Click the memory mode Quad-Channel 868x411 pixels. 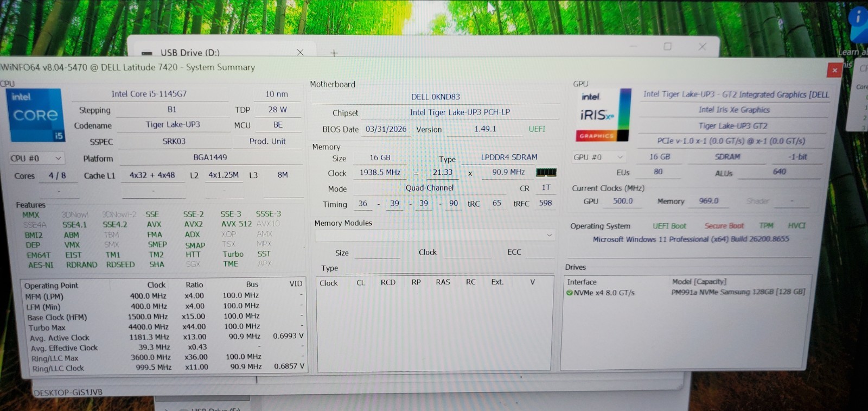(x=430, y=188)
